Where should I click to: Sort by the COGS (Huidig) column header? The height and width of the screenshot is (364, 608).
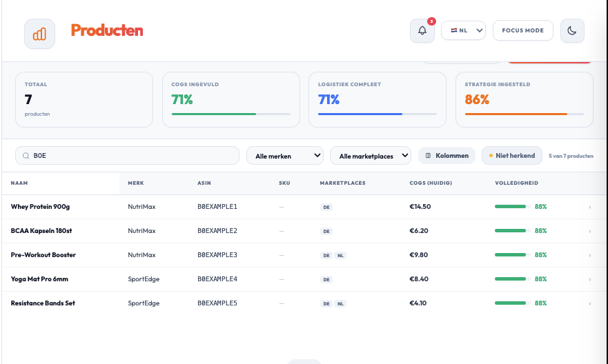431,183
